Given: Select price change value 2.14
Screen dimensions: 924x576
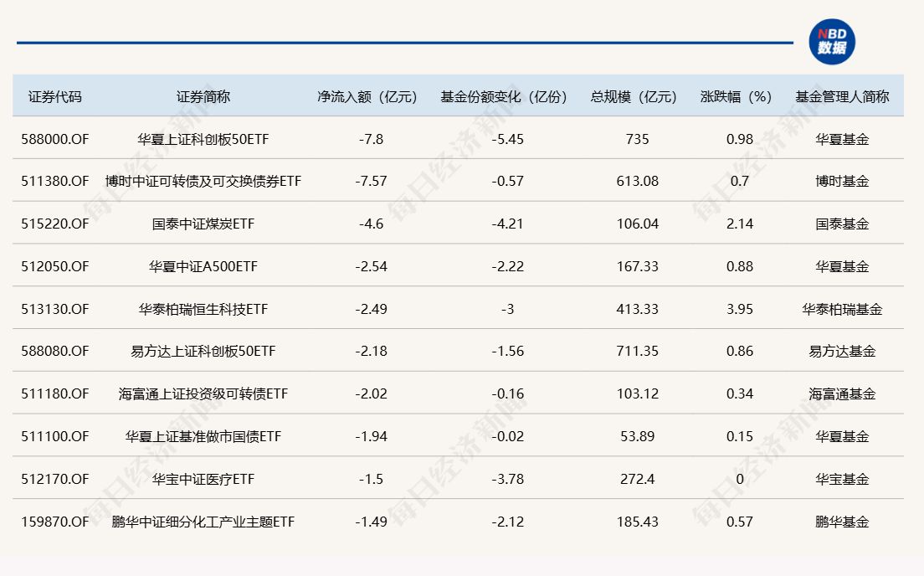Looking at the screenshot, I should click(x=740, y=224).
